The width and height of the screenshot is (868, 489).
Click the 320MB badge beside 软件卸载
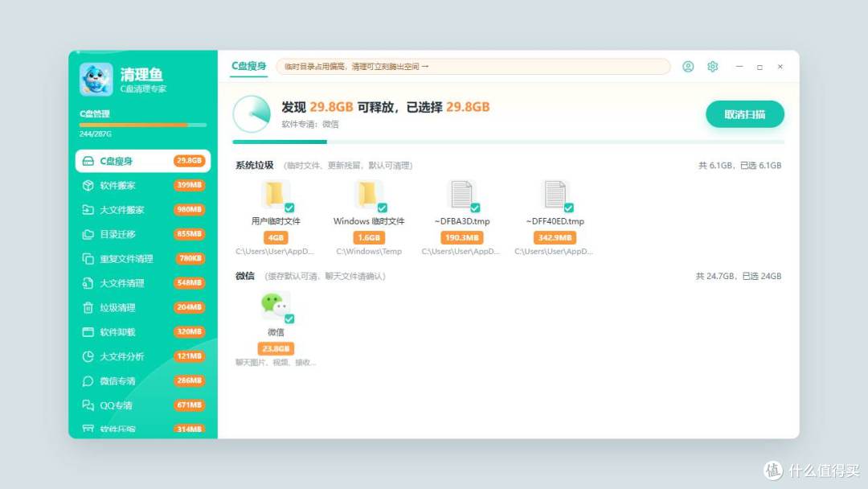(190, 331)
